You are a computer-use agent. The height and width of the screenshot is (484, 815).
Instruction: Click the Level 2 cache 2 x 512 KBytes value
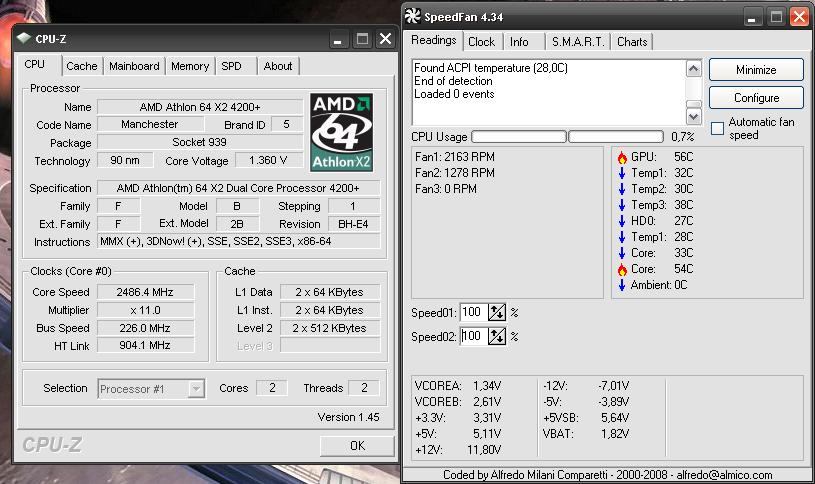[x=330, y=328]
